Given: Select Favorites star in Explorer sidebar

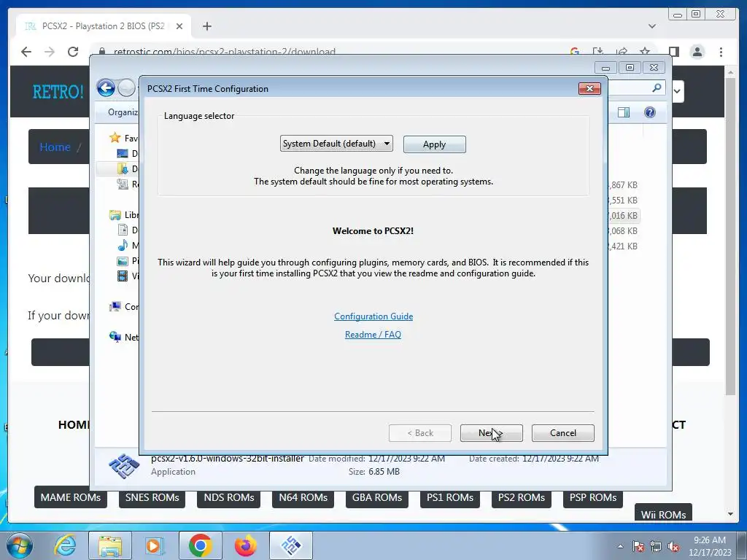Looking at the screenshot, I should click(115, 138).
